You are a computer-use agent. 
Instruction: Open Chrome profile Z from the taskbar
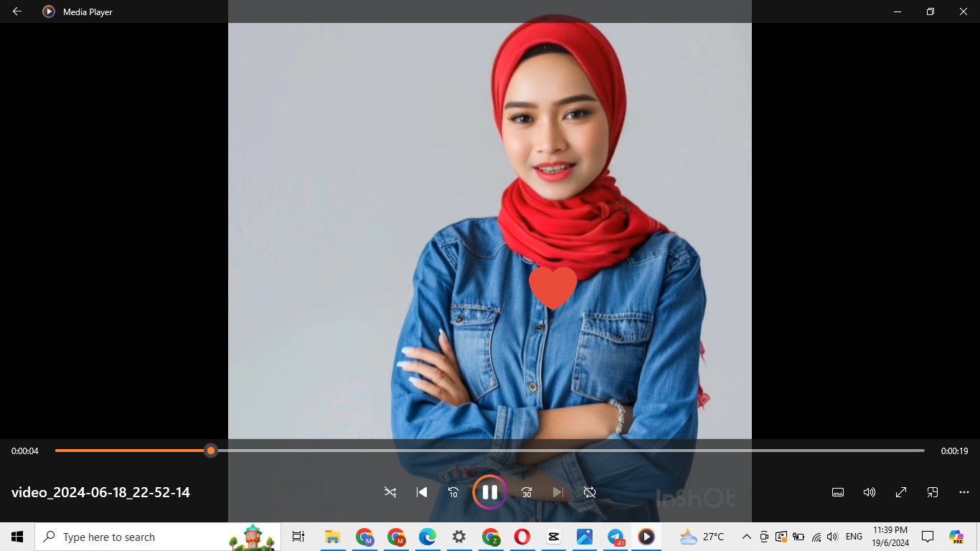click(x=491, y=537)
